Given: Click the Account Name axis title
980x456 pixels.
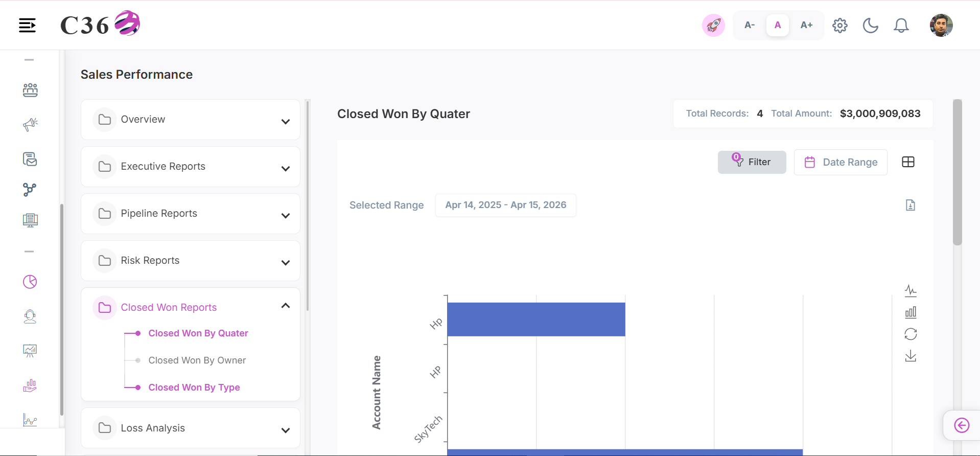Looking at the screenshot, I should pyautogui.click(x=377, y=393).
